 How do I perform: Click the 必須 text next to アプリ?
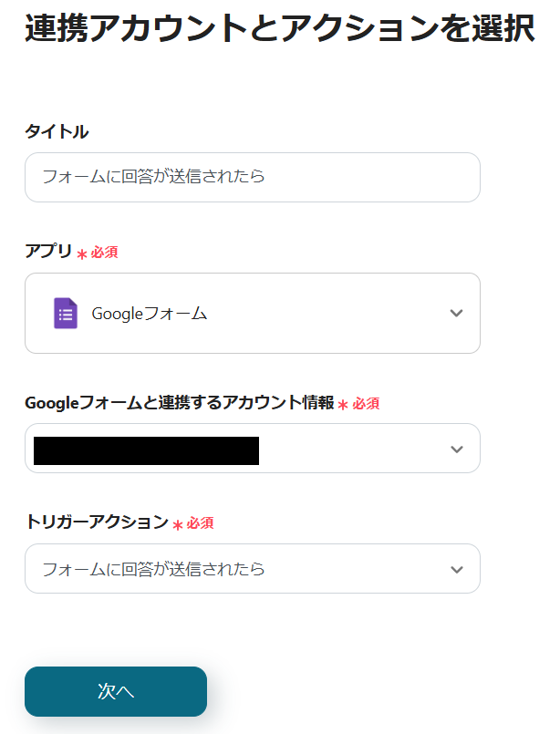(104, 253)
